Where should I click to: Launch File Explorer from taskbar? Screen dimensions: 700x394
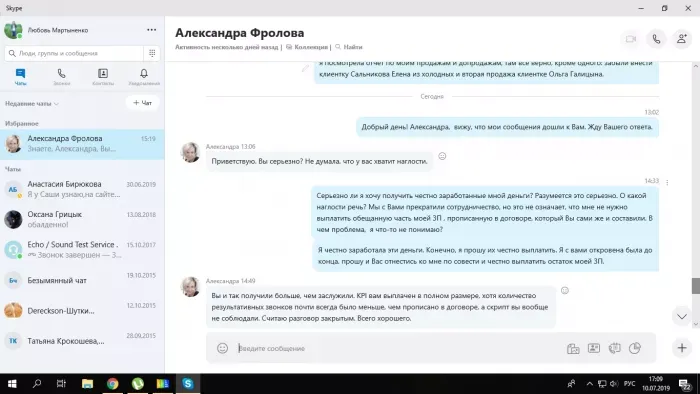(87, 383)
